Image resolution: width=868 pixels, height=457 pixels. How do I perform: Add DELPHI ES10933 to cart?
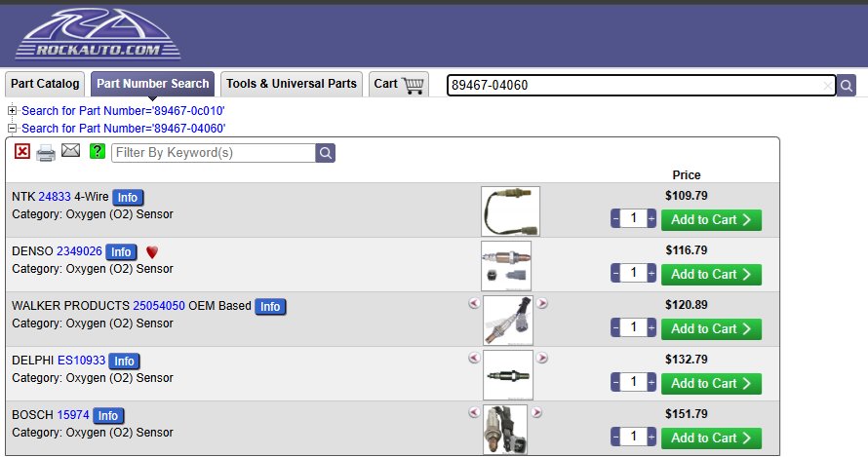(711, 383)
